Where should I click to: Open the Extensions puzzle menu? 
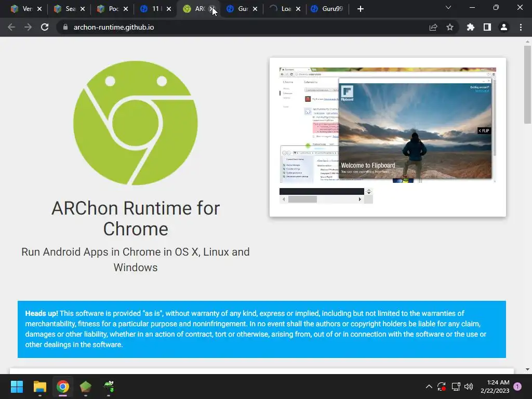click(x=470, y=27)
